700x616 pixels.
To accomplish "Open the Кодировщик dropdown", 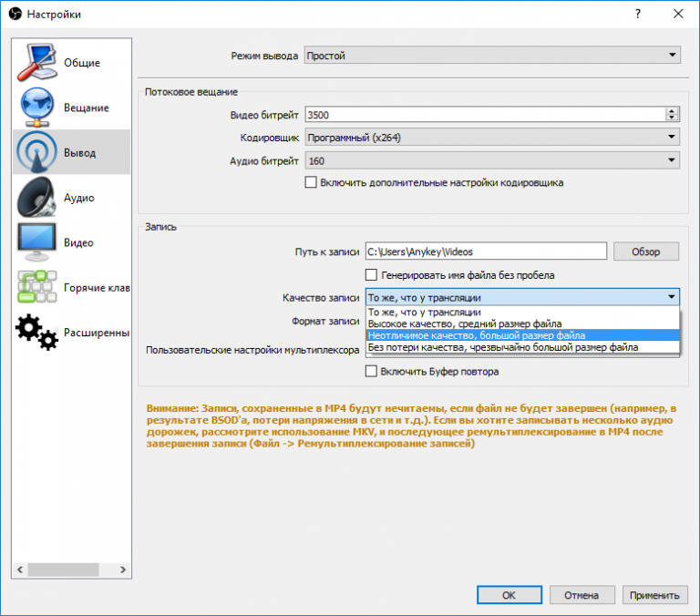I will (492, 137).
